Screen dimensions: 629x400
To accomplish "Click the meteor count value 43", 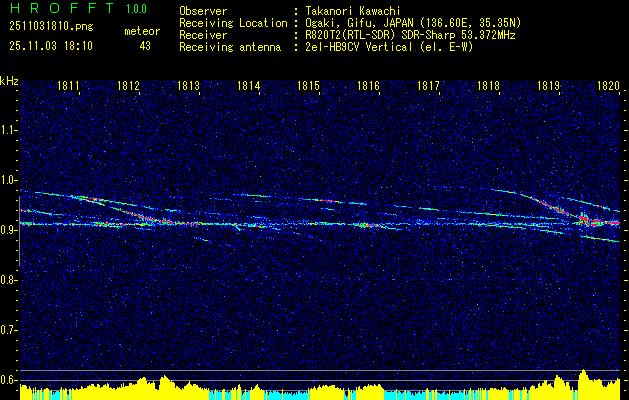I will (145, 46).
